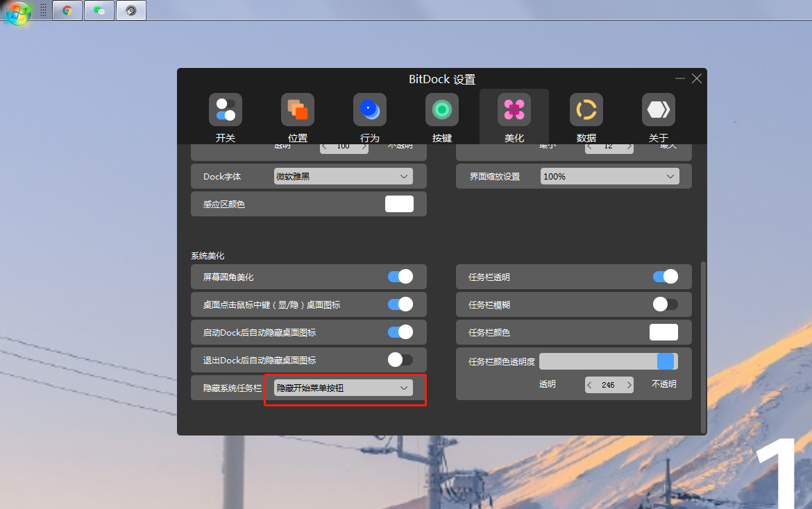Expand the 界面缩放设置 100% dropdown
The height and width of the screenshot is (509, 812).
click(x=609, y=176)
